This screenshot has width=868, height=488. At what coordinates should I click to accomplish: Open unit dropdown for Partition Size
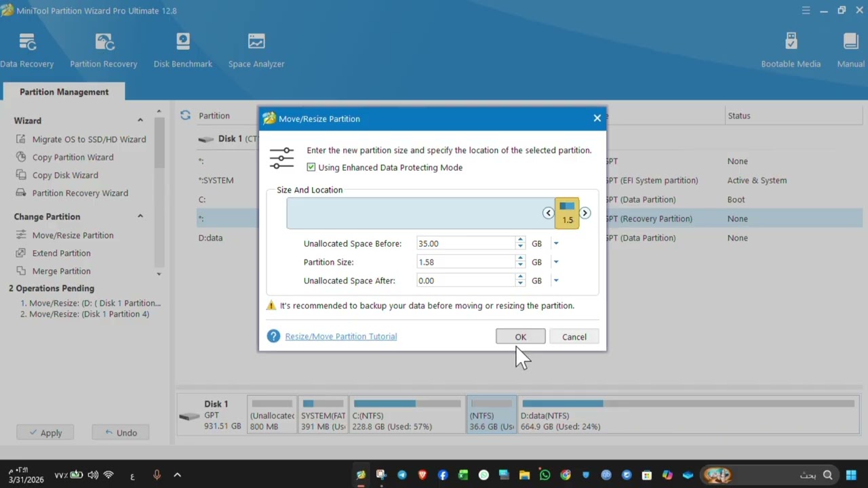tap(555, 262)
